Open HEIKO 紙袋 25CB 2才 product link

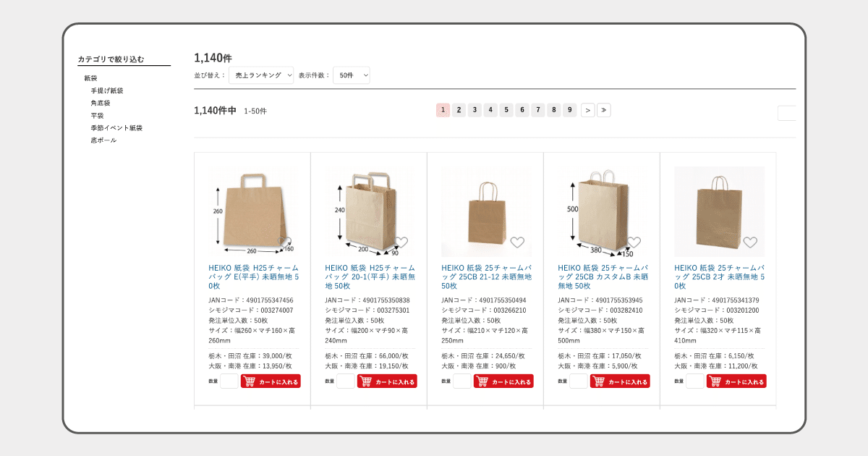point(720,276)
